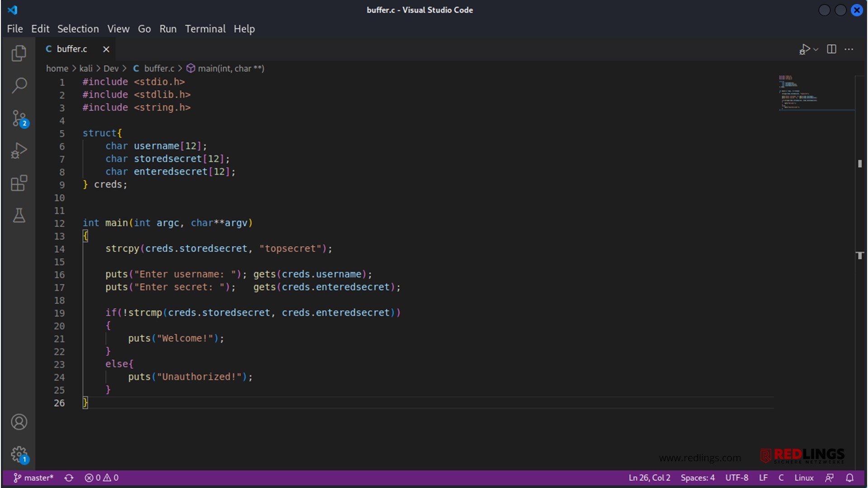Expand the run options dropdown arrow

[x=816, y=49]
